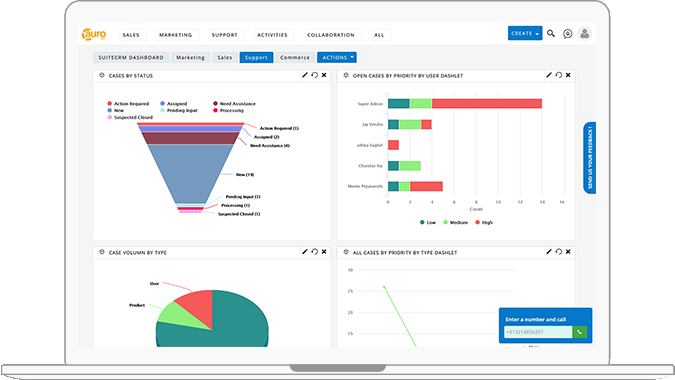Open the Support top navigation menu
Image resolution: width=675 pixels, height=380 pixels.
pyautogui.click(x=225, y=35)
